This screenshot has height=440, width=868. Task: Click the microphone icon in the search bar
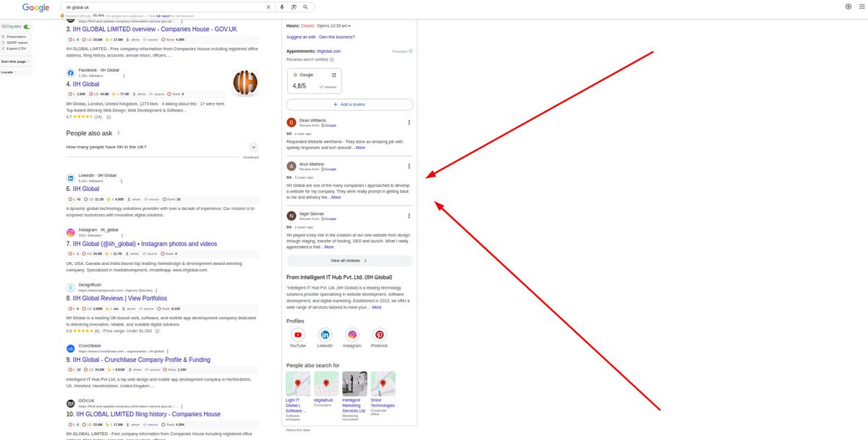click(281, 7)
